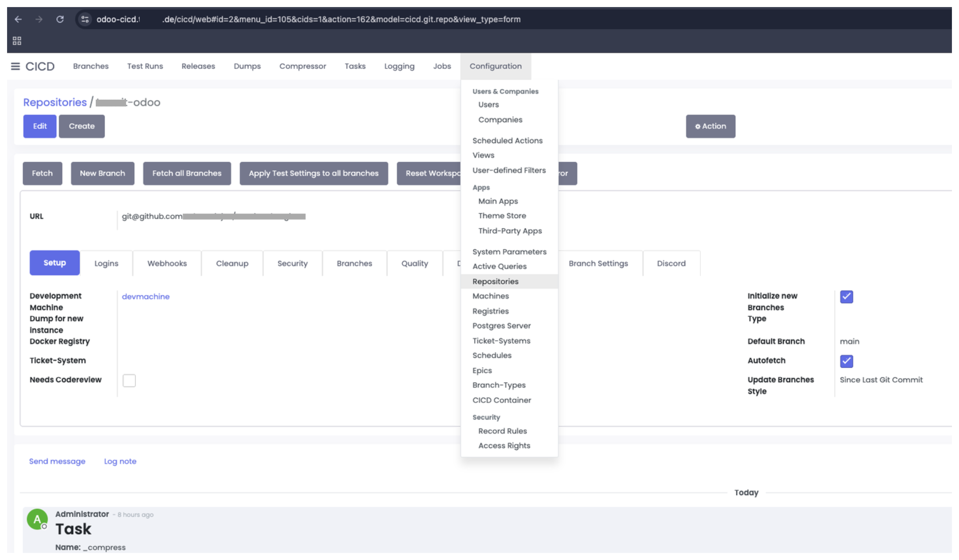Toggle Initialize new Branches checkbox
Viewport: 959px width, 560px height.
tap(846, 297)
